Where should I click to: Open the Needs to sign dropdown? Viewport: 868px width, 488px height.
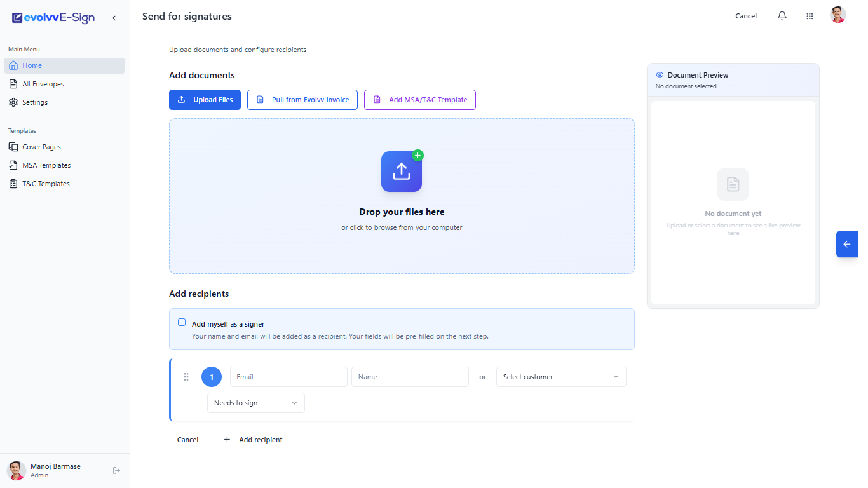pyautogui.click(x=256, y=403)
